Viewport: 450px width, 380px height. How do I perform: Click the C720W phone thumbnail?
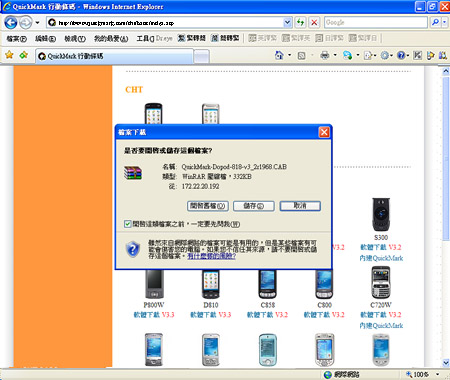(381, 283)
